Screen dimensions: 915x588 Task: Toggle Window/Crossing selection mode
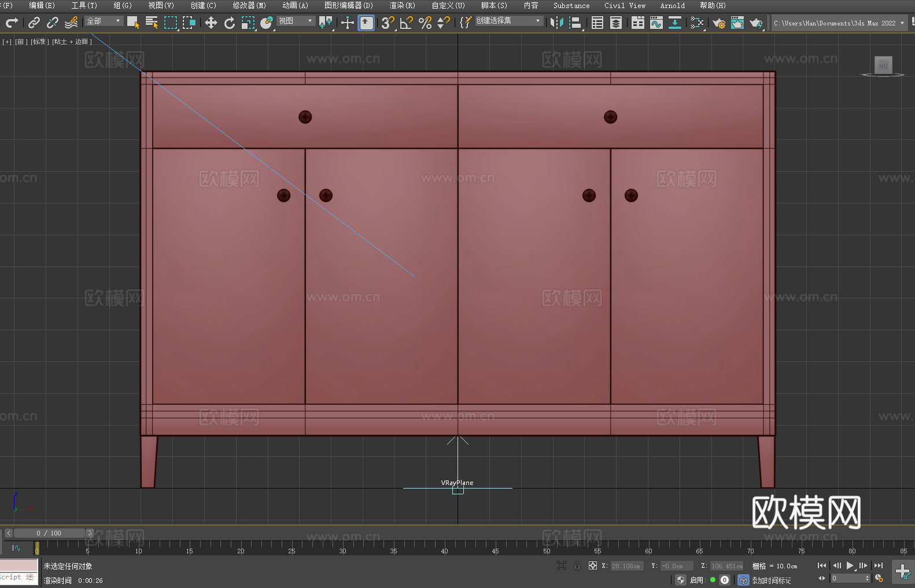pos(189,23)
